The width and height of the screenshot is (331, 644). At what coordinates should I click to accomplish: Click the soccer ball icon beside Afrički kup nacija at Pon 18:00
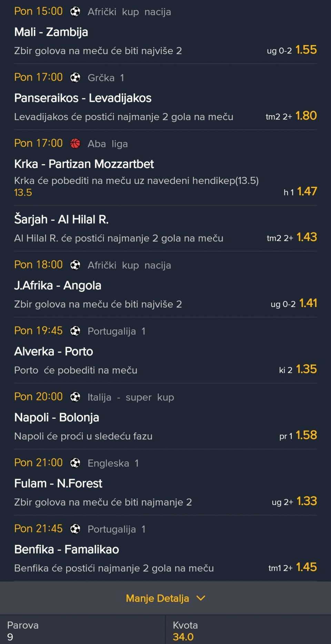coord(75,265)
